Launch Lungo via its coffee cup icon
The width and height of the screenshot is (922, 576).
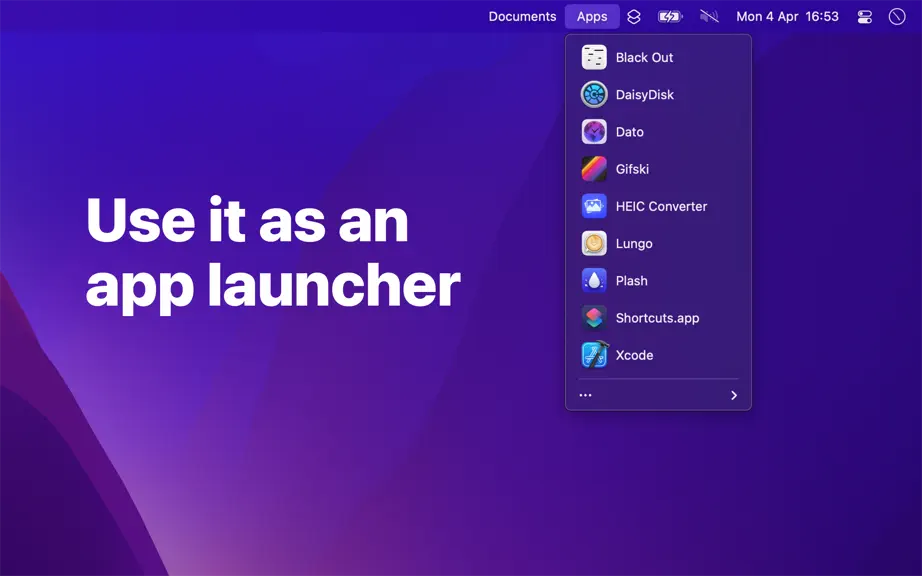click(594, 243)
